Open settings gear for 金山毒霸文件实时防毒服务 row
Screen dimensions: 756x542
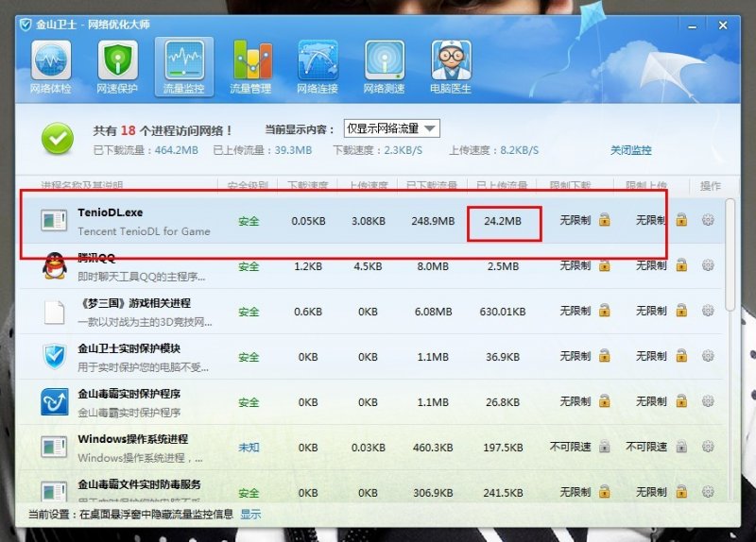click(708, 491)
